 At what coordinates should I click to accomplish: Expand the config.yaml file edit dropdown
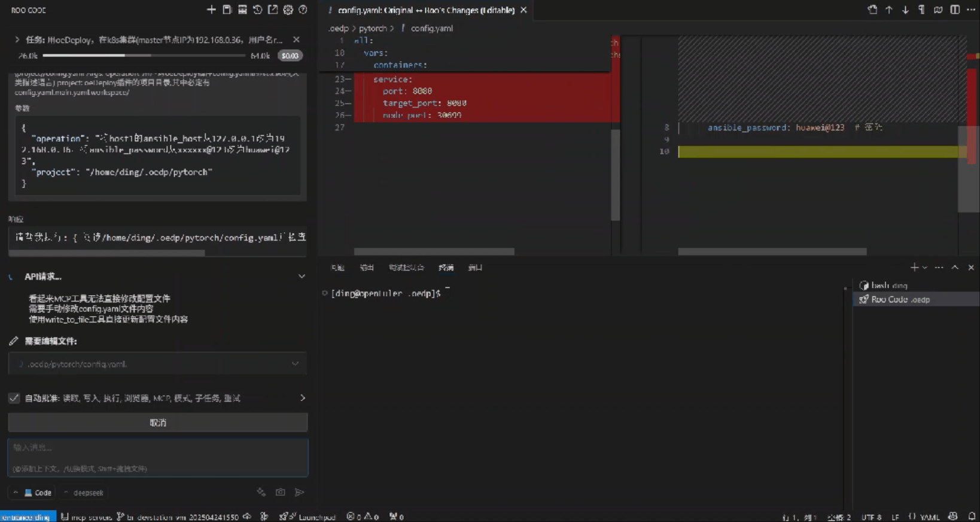295,364
